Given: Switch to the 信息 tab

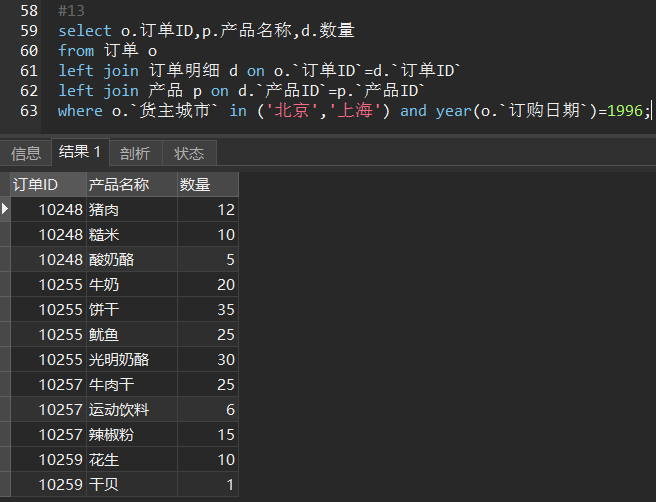Looking at the screenshot, I should 26,153.
